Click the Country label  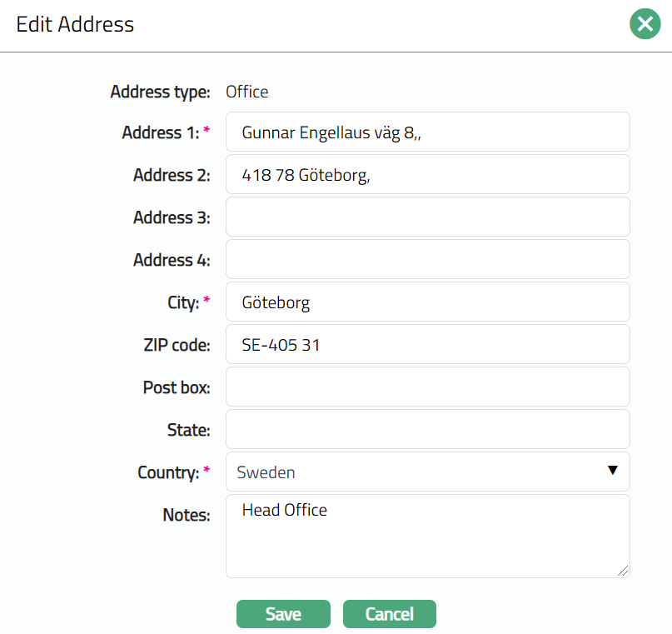pyautogui.click(x=168, y=472)
